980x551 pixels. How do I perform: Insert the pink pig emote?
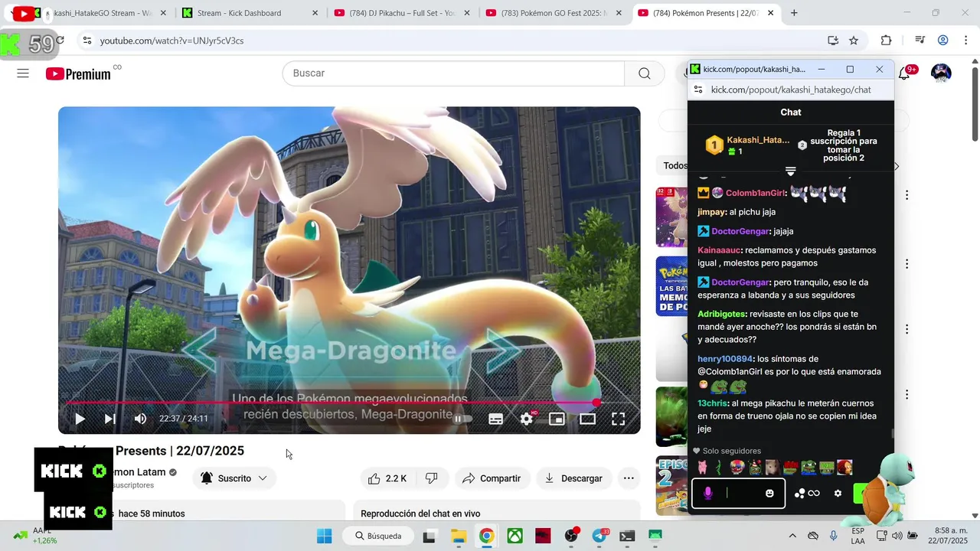point(702,467)
